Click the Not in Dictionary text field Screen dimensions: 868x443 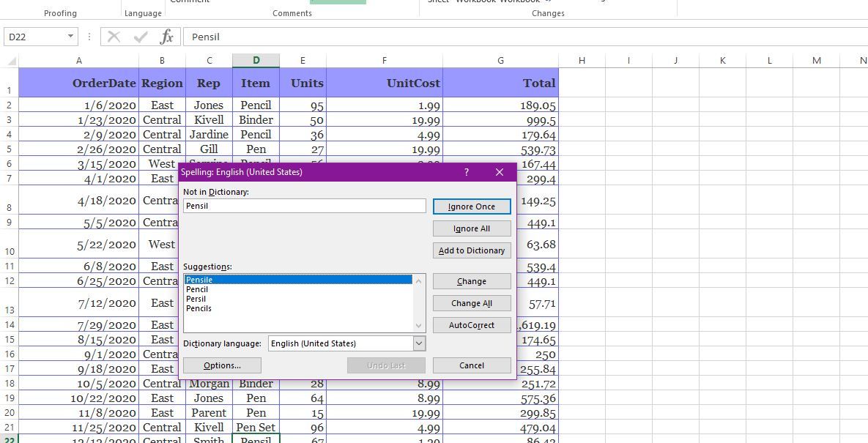pos(304,206)
